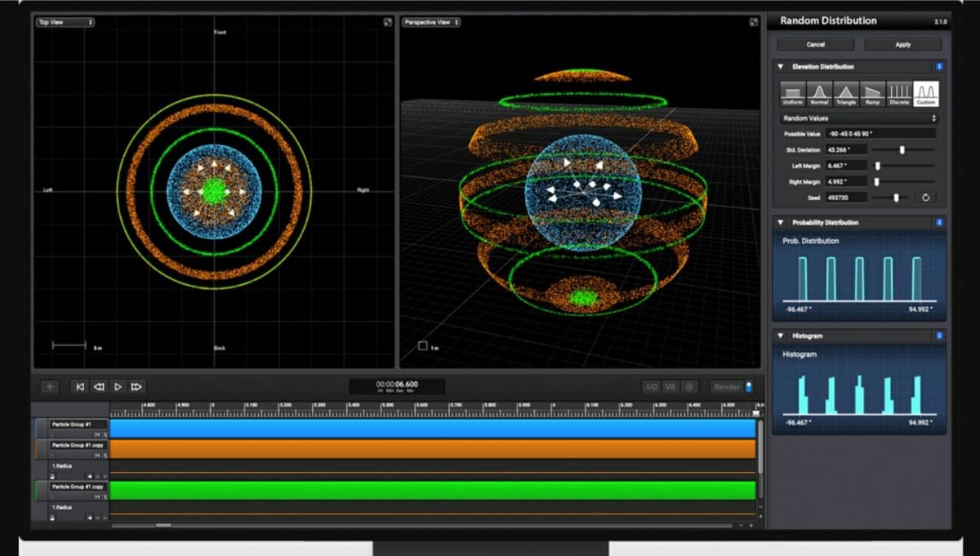The image size is (980, 556).
Task: Click the Apply button
Action: [902, 44]
